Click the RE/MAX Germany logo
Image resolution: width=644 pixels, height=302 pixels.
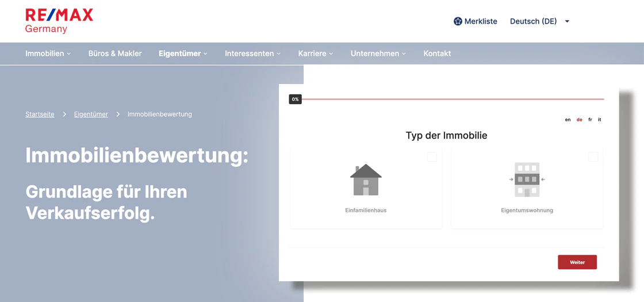(x=59, y=21)
